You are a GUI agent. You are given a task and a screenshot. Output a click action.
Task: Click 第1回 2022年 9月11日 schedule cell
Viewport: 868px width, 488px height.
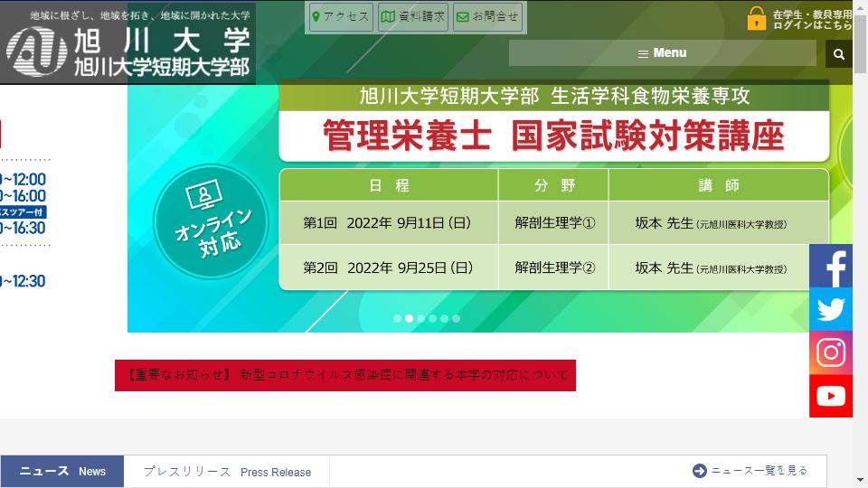(x=389, y=222)
